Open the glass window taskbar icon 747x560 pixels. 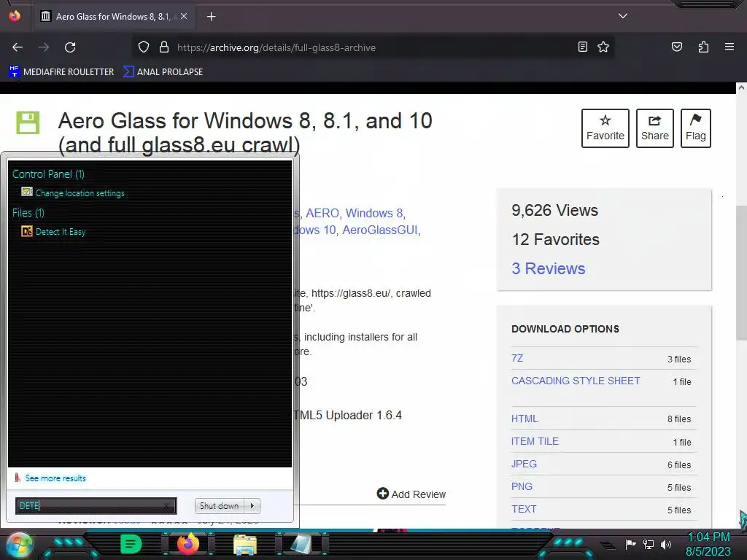(301, 544)
